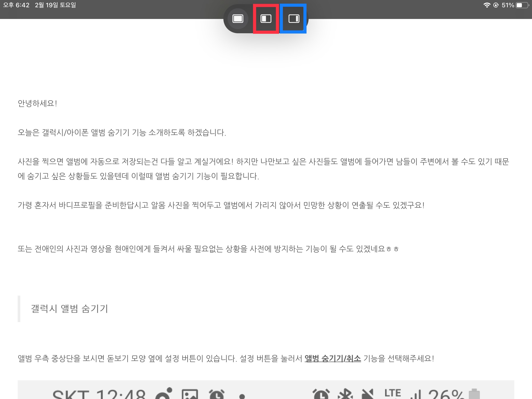
Task: Tap the sentence starting with 오늘은 갤럭시/아이폰
Action: [x=122, y=132]
